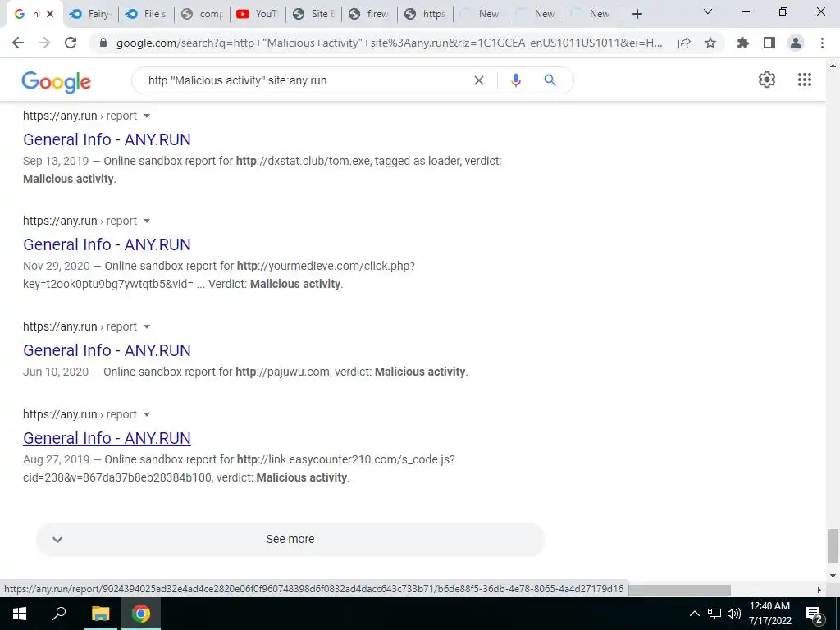Open General Info result for yourmedieve.com
The width and height of the screenshot is (840, 630).
pyautogui.click(x=107, y=244)
